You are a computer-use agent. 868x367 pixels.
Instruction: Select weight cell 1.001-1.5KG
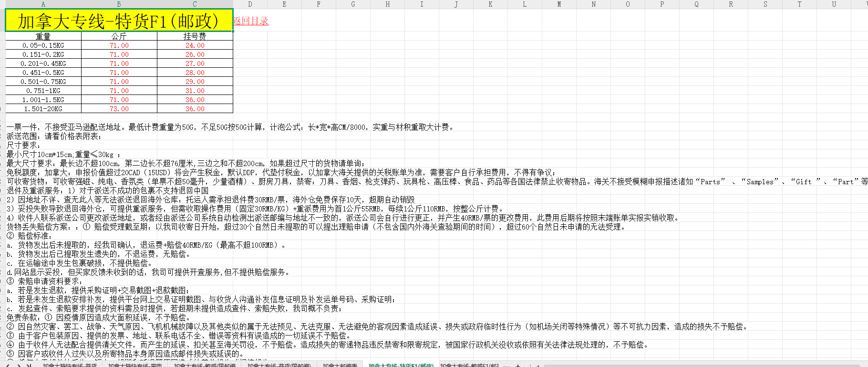coord(43,100)
